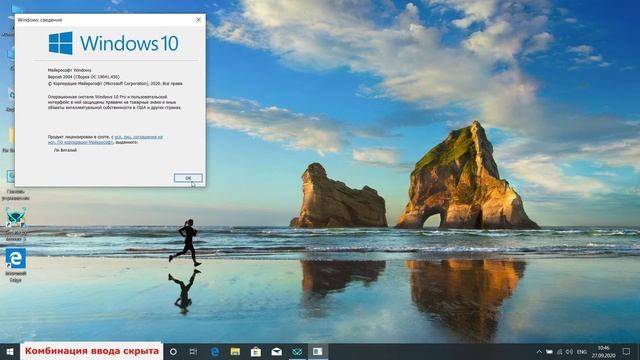Open the battery status tray icon
This screenshot has width=640, height=360.
tap(549, 352)
